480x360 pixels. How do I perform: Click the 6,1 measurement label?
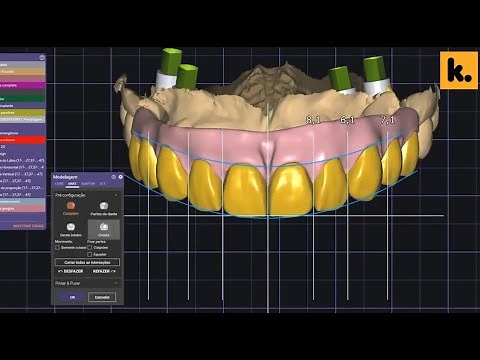pyautogui.click(x=347, y=120)
